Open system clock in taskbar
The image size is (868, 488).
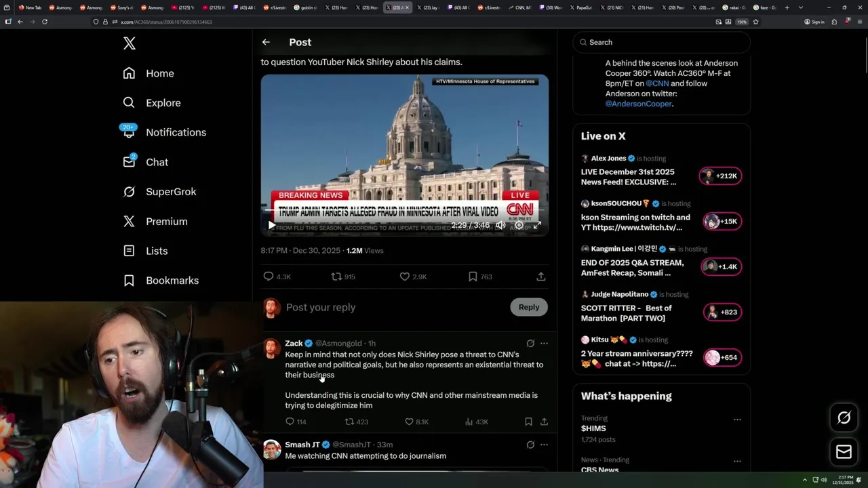pyautogui.click(x=844, y=480)
